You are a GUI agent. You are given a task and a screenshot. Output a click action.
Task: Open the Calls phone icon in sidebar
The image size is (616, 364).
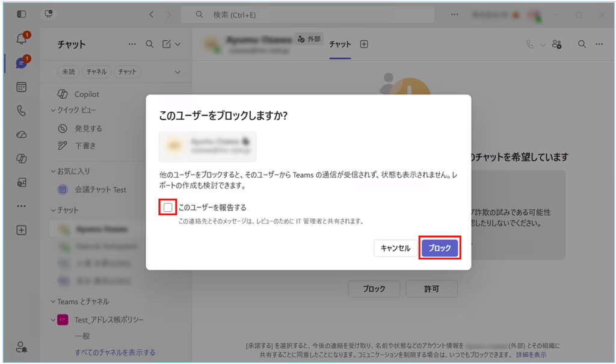tap(21, 111)
